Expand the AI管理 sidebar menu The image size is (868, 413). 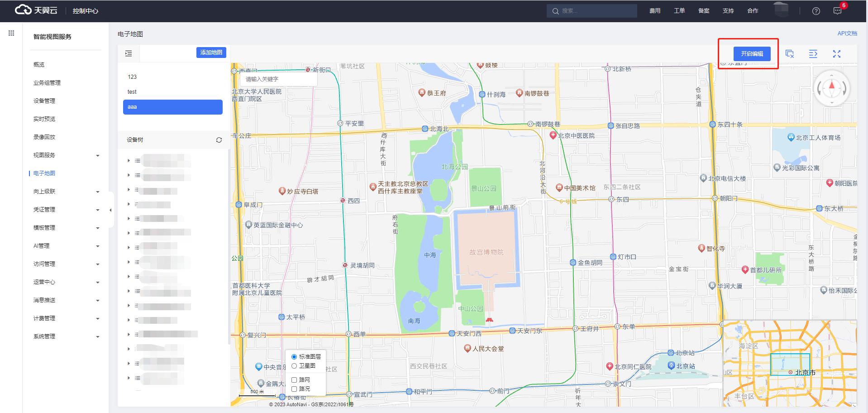click(x=66, y=246)
